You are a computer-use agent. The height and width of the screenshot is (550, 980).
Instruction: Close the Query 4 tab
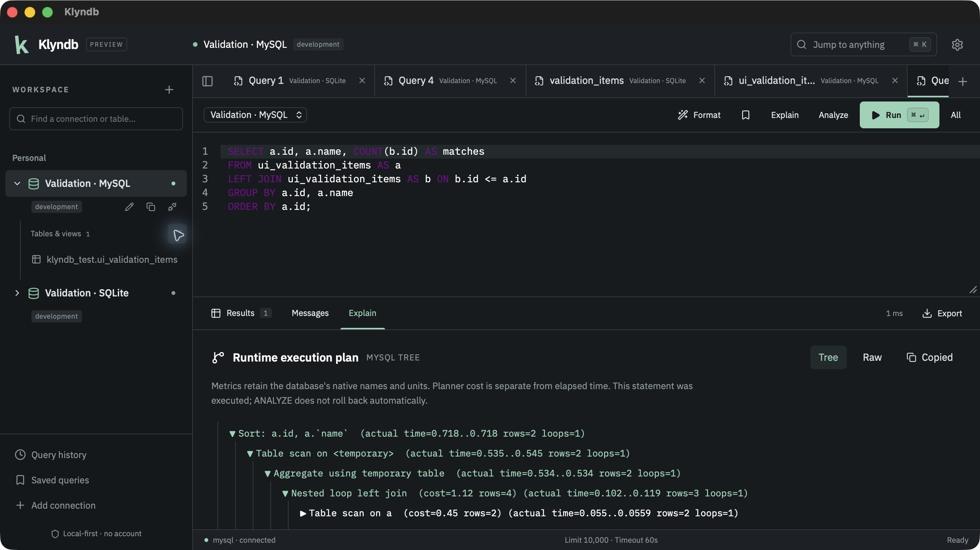pyautogui.click(x=513, y=80)
